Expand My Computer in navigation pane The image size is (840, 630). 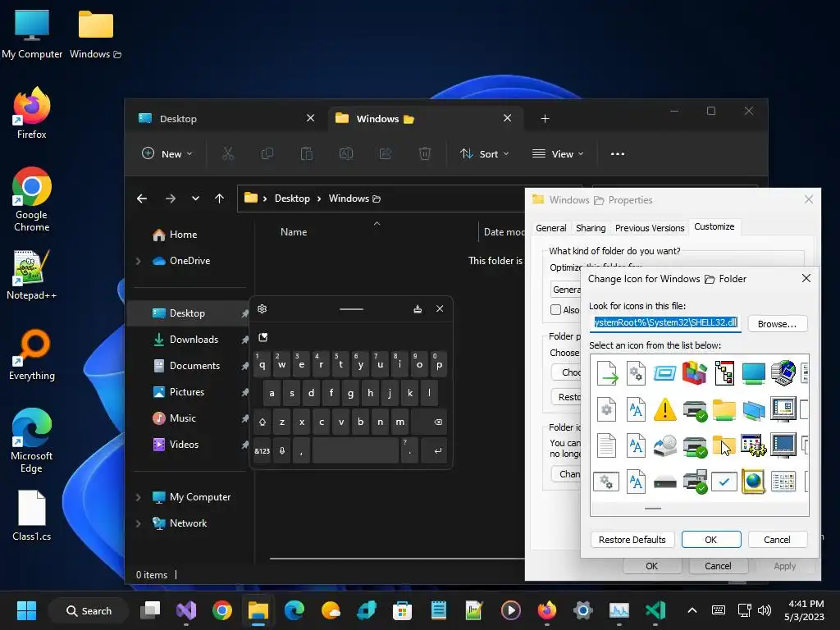(x=138, y=497)
